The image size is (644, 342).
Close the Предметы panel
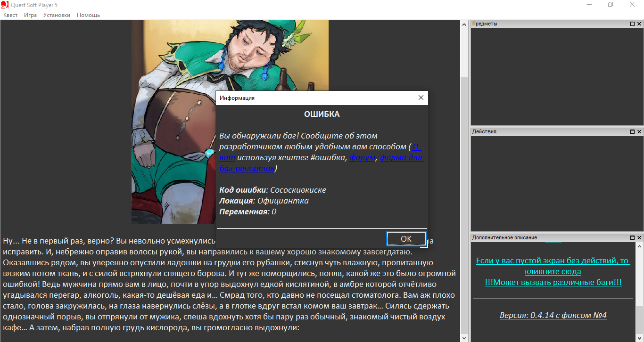pyautogui.click(x=639, y=24)
